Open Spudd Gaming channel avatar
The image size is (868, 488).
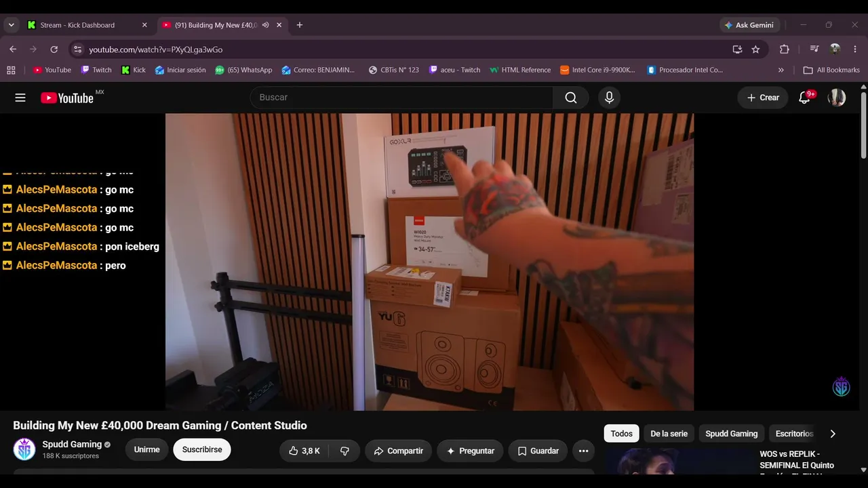coord(24,449)
